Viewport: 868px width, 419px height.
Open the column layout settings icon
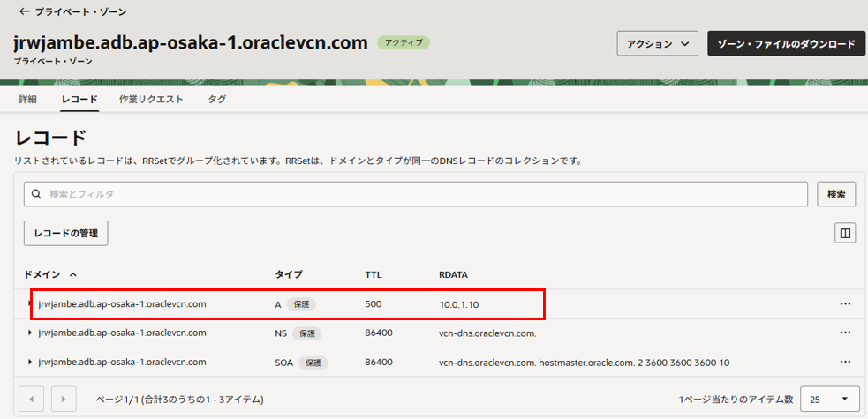tap(845, 233)
